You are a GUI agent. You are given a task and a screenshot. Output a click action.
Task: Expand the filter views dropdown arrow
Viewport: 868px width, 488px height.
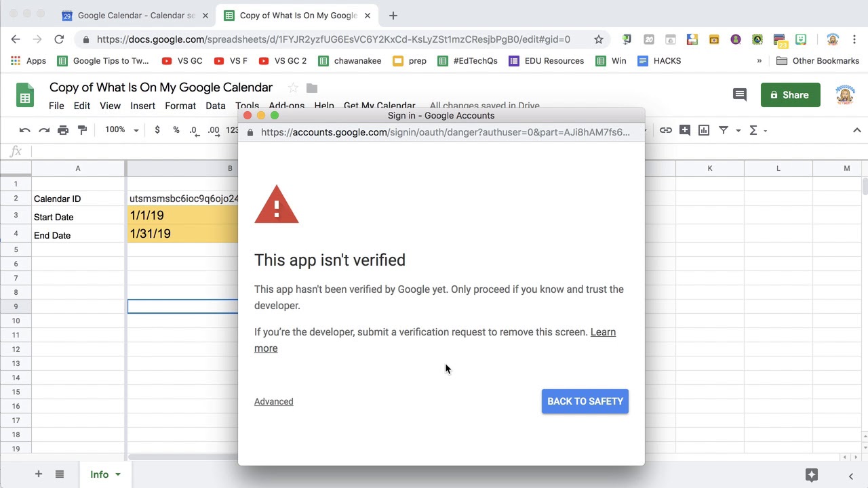738,130
